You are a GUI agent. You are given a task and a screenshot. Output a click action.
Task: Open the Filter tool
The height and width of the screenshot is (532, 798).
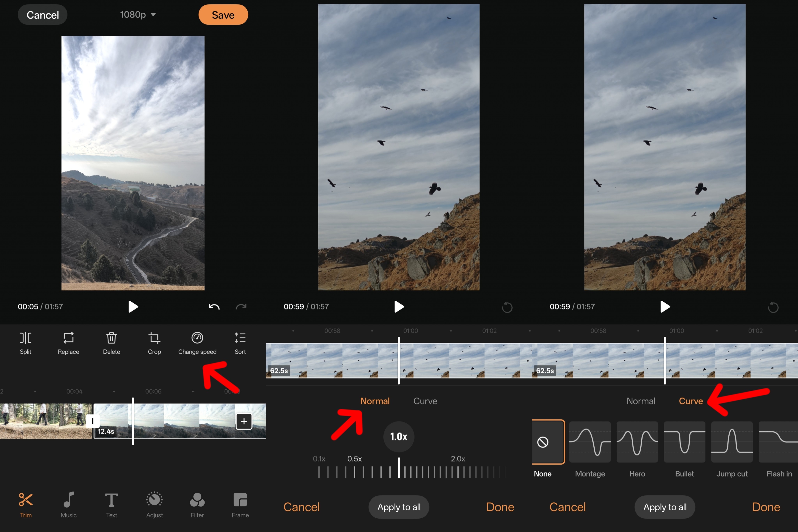point(197,505)
